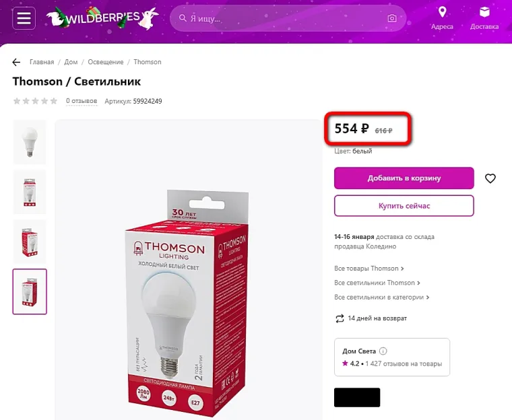Click the search magnifier icon
This screenshot has height=420, width=512.
pos(183,18)
